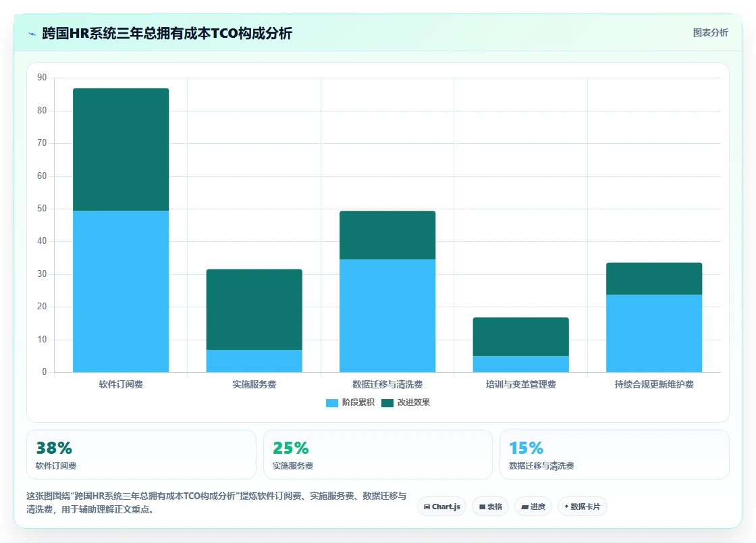Click the 实施服务费 x-axis label
The height and width of the screenshot is (543, 756).
(x=254, y=384)
